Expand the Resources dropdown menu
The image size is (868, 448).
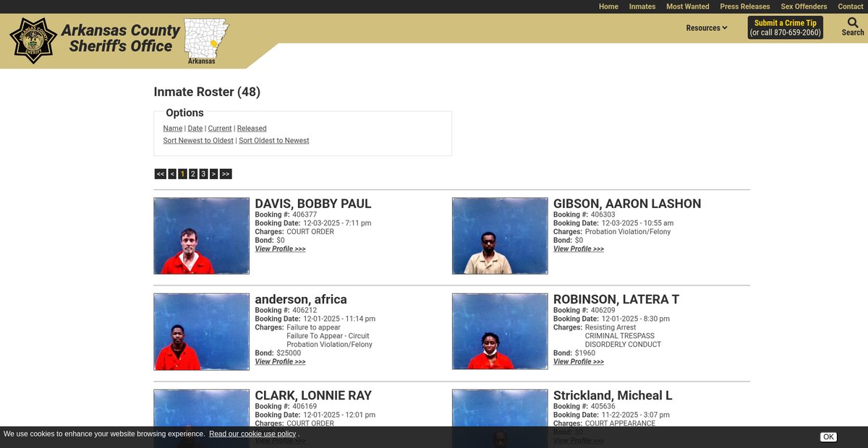click(x=707, y=28)
